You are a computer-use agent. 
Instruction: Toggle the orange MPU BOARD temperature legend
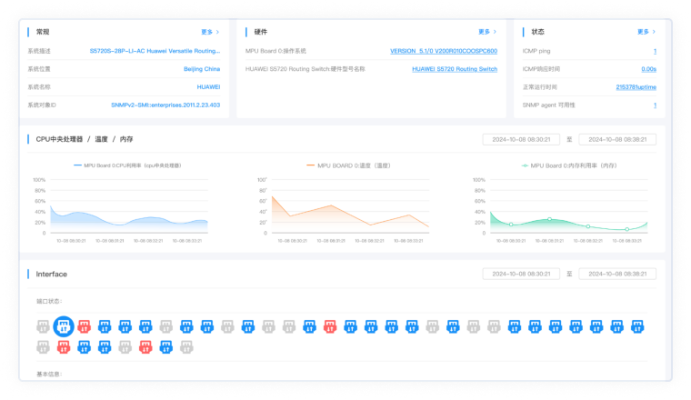346,165
